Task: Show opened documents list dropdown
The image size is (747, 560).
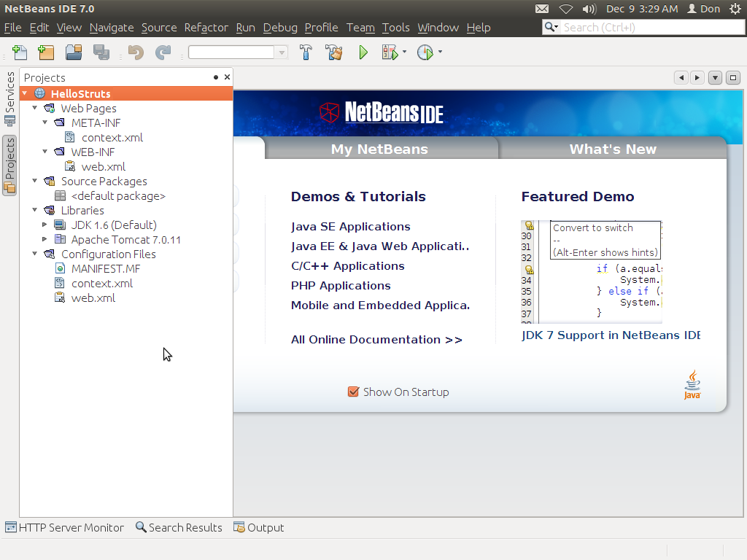Action: point(715,77)
